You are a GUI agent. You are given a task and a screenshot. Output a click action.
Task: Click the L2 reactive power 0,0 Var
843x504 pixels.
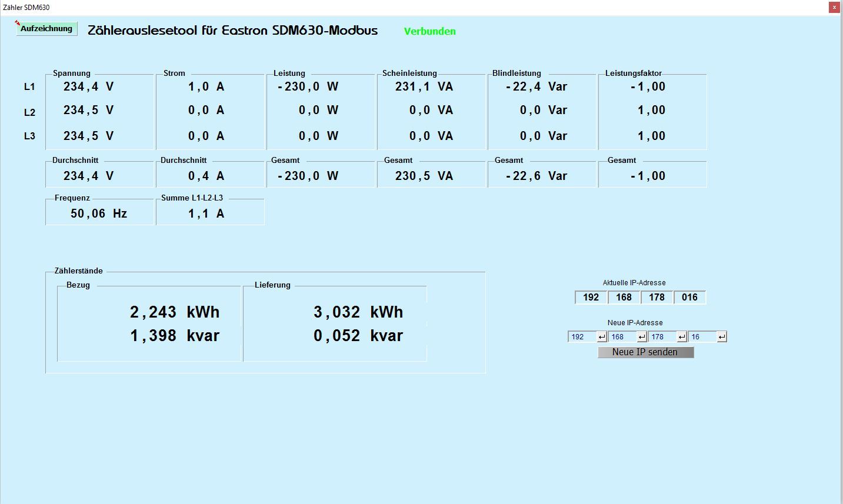(x=544, y=110)
